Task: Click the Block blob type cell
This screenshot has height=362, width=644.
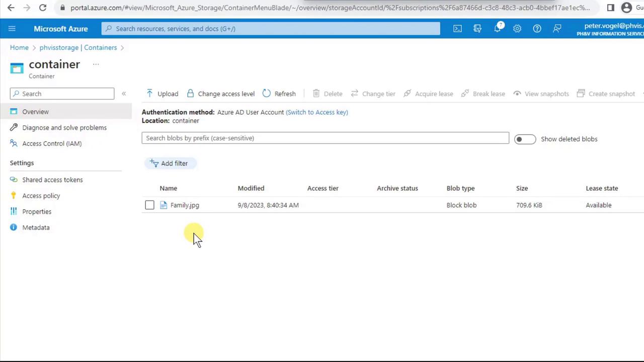Action: pos(461,205)
